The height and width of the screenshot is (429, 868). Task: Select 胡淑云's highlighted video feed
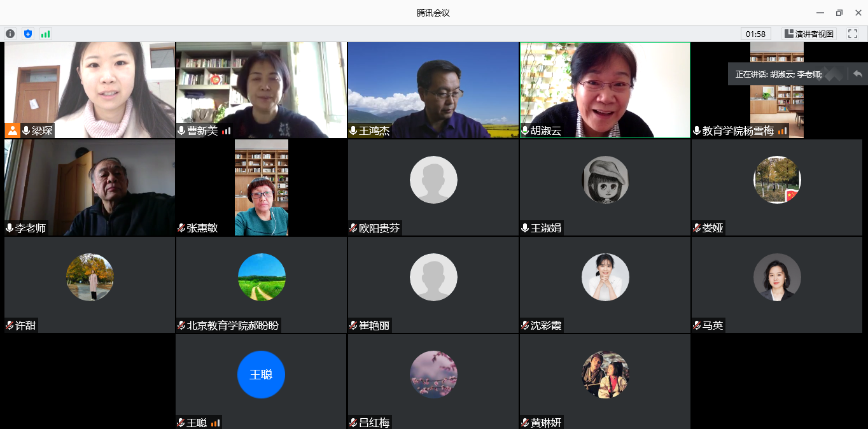click(x=605, y=90)
